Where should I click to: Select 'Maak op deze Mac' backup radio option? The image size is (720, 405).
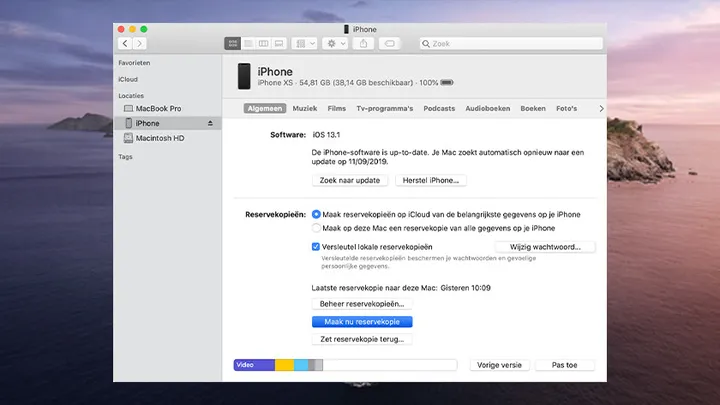pyautogui.click(x=317, y=229)
